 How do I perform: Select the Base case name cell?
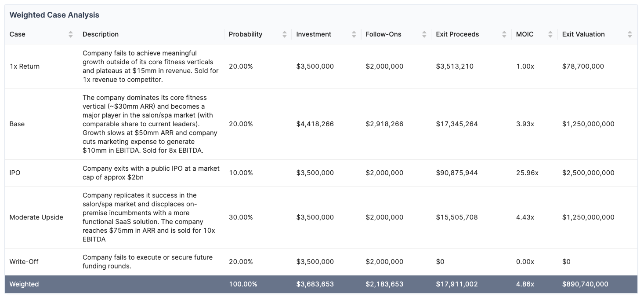17,124
